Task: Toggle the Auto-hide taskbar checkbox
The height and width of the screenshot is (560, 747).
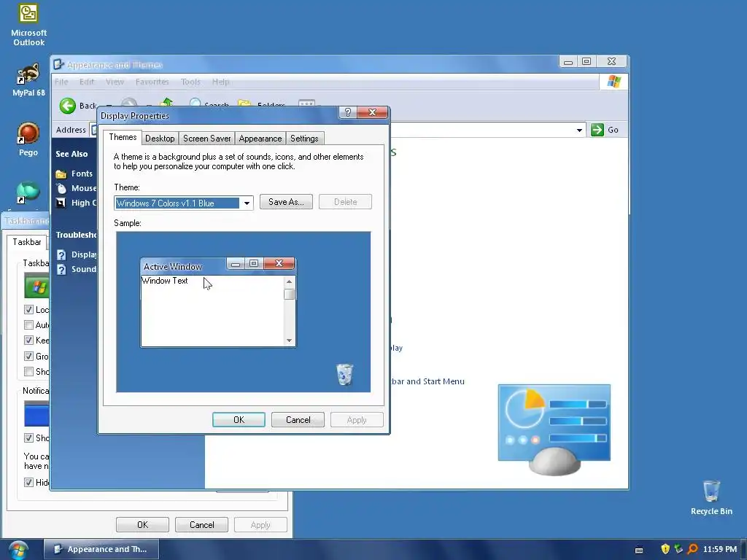Action: pyautogui.click(x=28, y=324)
